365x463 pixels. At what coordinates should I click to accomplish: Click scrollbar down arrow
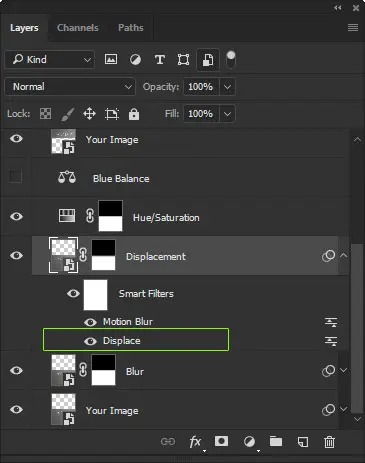357,419
